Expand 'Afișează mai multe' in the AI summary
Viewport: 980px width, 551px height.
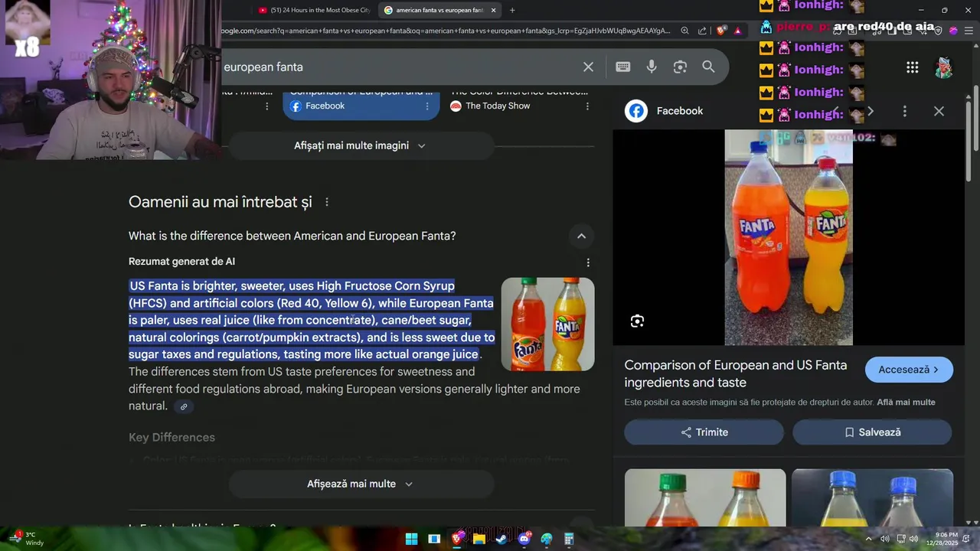click(361, 484)
